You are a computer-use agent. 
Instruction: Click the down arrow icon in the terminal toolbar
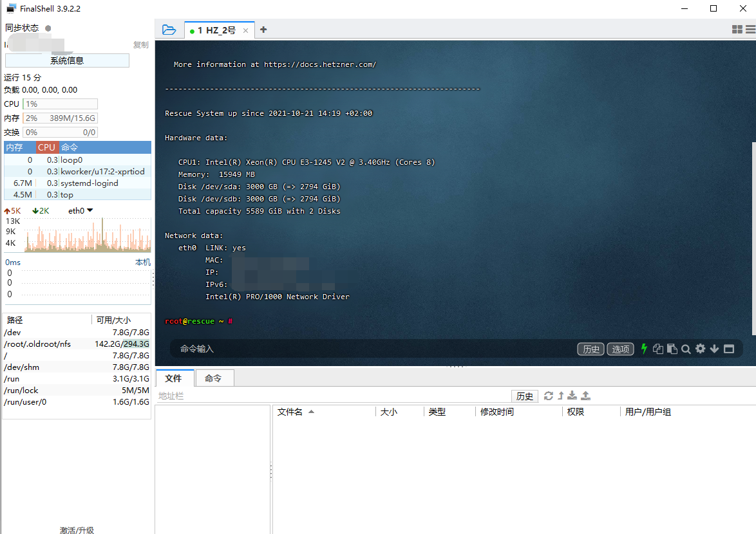pyautogui.click(x=715, y=349)
